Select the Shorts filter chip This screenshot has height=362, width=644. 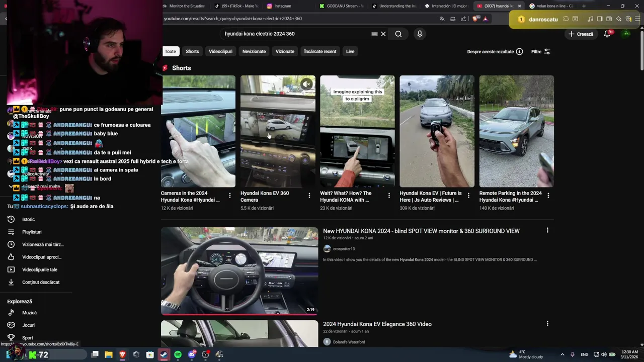click(x=192, y=51)
